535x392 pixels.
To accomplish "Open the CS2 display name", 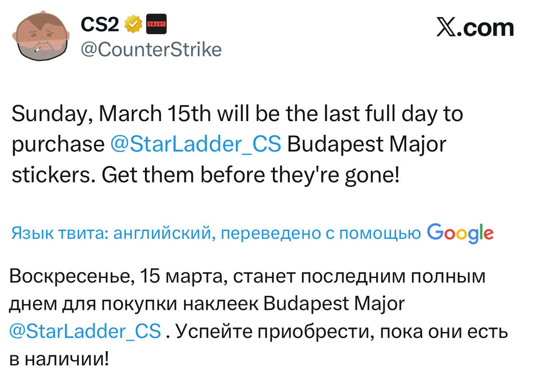I will click(x=100, y=24).
